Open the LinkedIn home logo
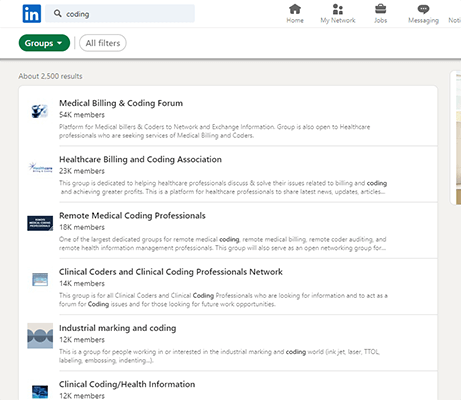 click(32, 14)
